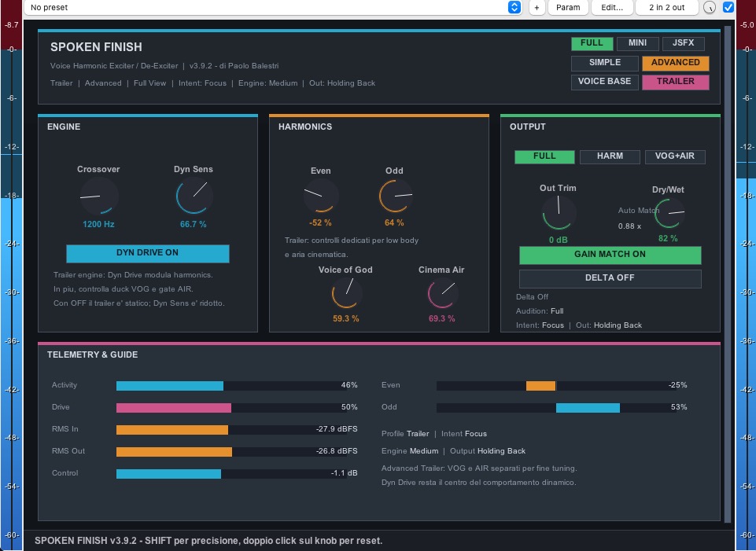Click the Even harmonics knob
Viewport: 756px width, 551px height.
click(321, 196)
